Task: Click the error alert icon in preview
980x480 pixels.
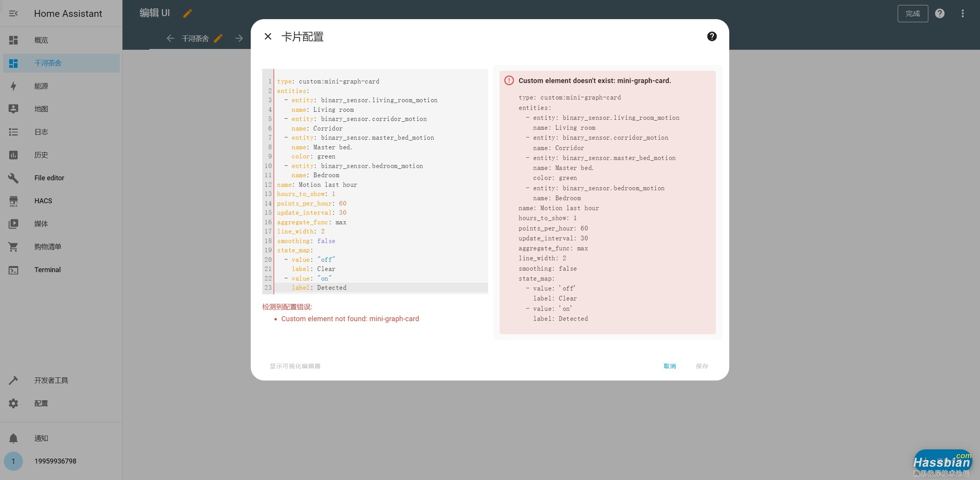Action: [x=509, y=80]
